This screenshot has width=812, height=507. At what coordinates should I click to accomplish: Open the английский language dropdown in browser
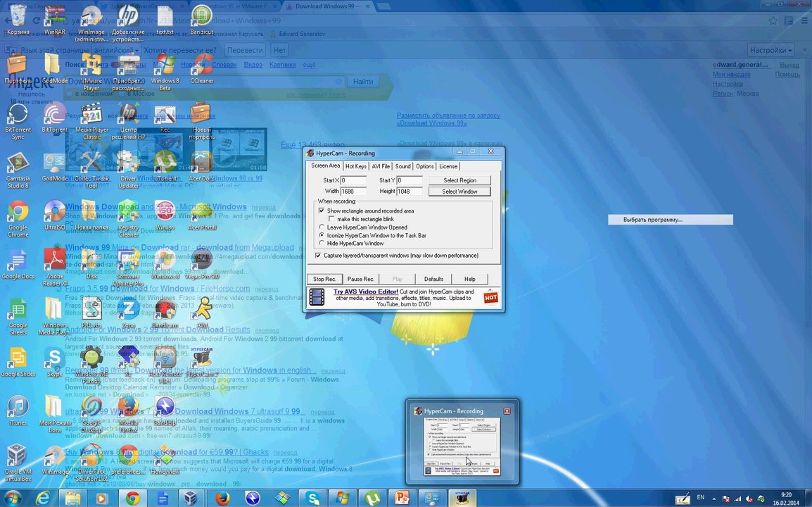click(117, 50)
